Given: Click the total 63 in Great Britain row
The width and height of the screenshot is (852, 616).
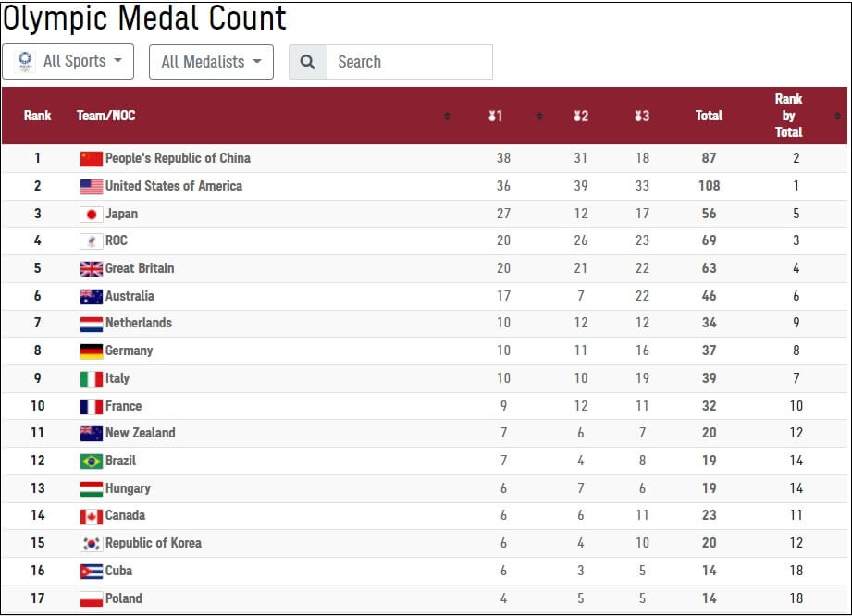Looking at the screenshot, I should click(710, 268).
